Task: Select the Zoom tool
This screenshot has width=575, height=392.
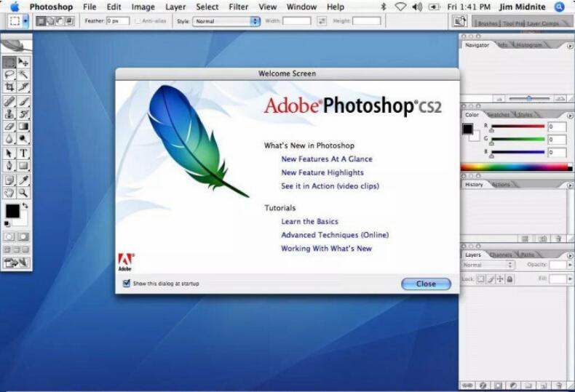Action: pos(23,192)
